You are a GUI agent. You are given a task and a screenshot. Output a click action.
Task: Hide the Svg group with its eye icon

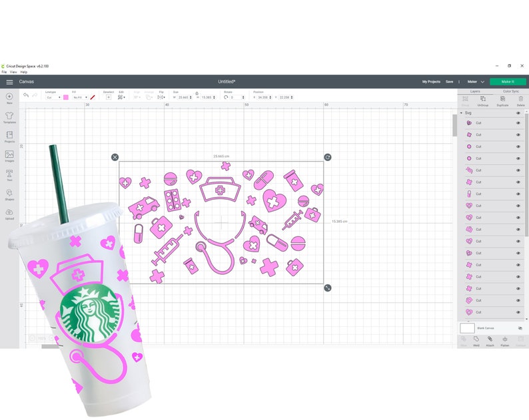click(x=518, y=113)
